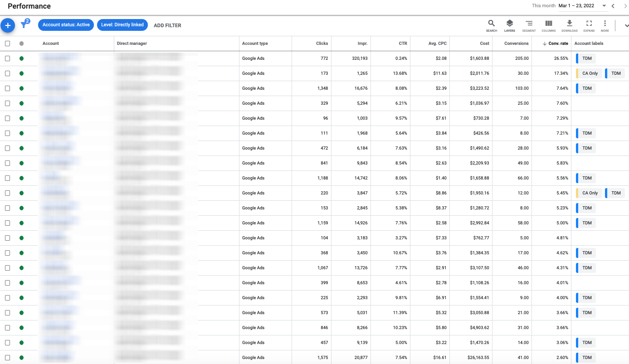Toggle the select-all header checkbox
Viewport: 629px width, 364px height.
click(7, 44)
